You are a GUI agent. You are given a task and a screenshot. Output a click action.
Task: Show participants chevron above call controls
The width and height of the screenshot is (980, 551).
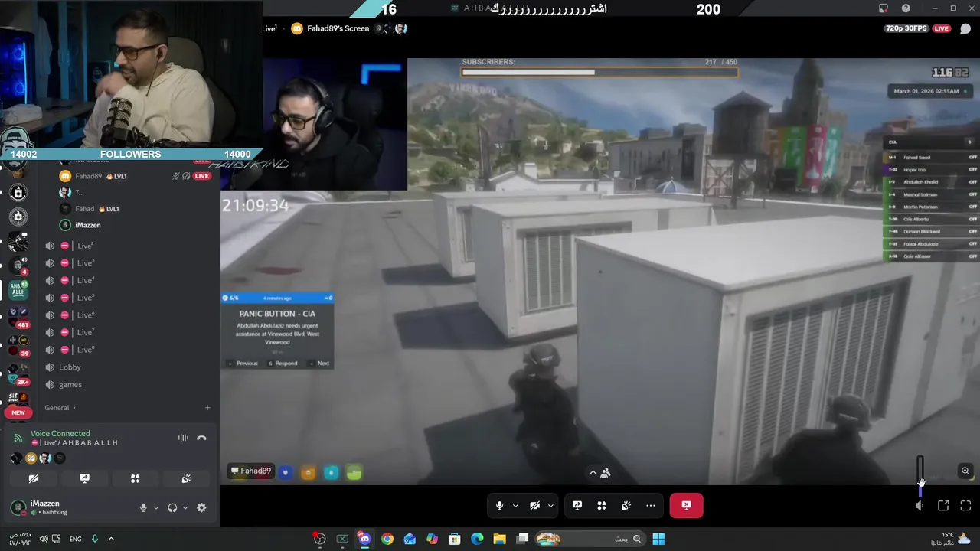click(x=593, y=473)
